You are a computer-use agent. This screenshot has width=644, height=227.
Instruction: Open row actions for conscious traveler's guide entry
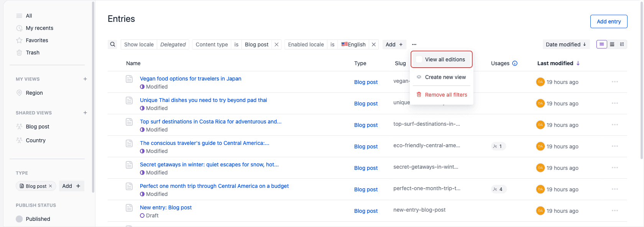pos(615,146)
